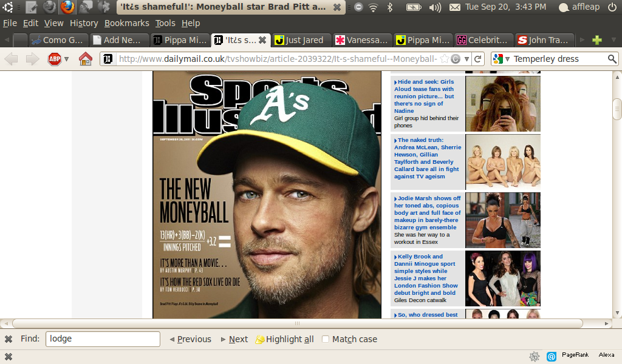Switch to the Celebrit... tab
622x364 pixels.
(484, 40)
